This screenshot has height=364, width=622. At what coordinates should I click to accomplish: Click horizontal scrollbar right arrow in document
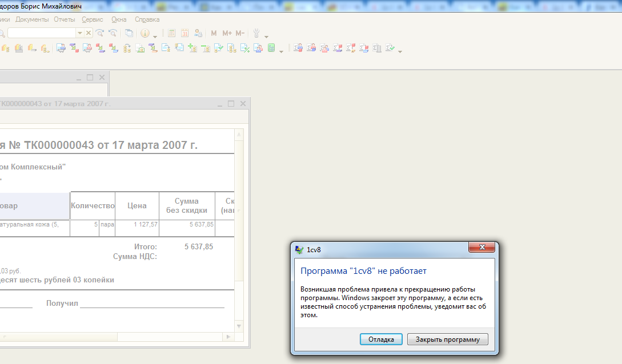[x=228, y=337]
